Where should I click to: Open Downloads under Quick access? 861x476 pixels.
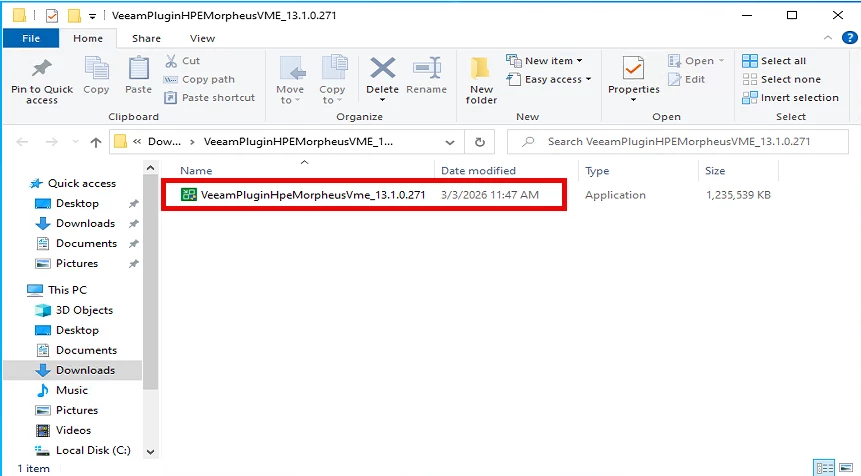85,223
